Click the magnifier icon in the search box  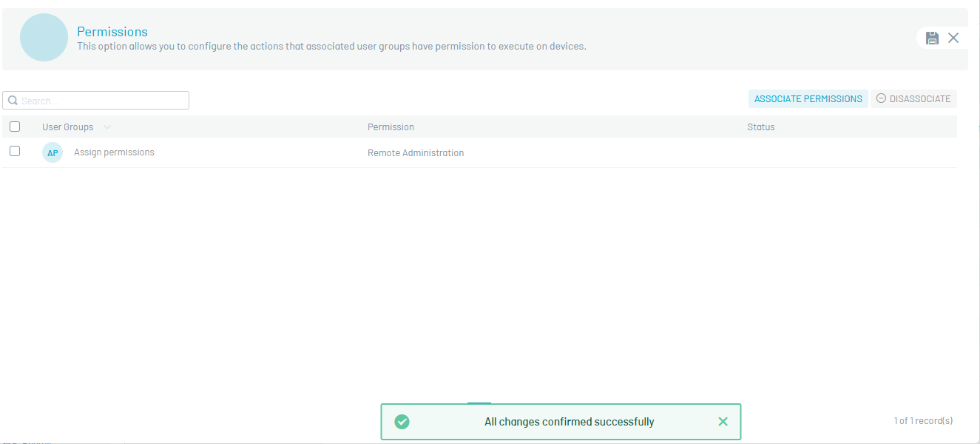pyautogui.click(x=13, y=101)
